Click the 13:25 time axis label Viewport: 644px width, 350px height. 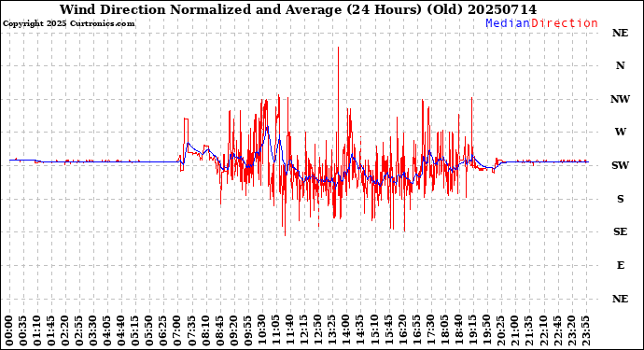pyautogui.click(x=332, y=330)
